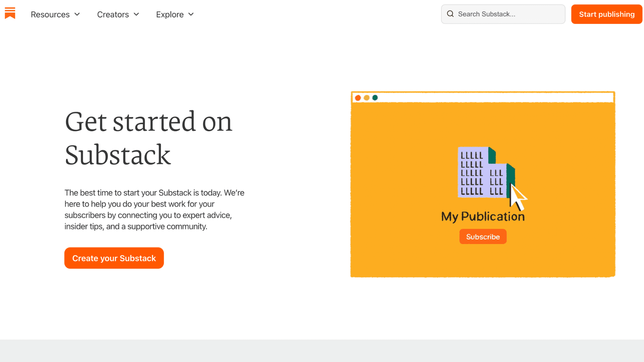Click the paragraph beginning 'The best time to start'
This screenshot has width=644, height=362.
click(x=155, y=209)
